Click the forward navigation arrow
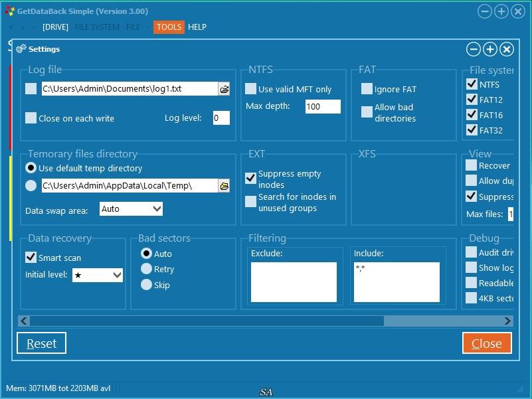The width and height of the screenshot is (532, 399). click(23, 27)
